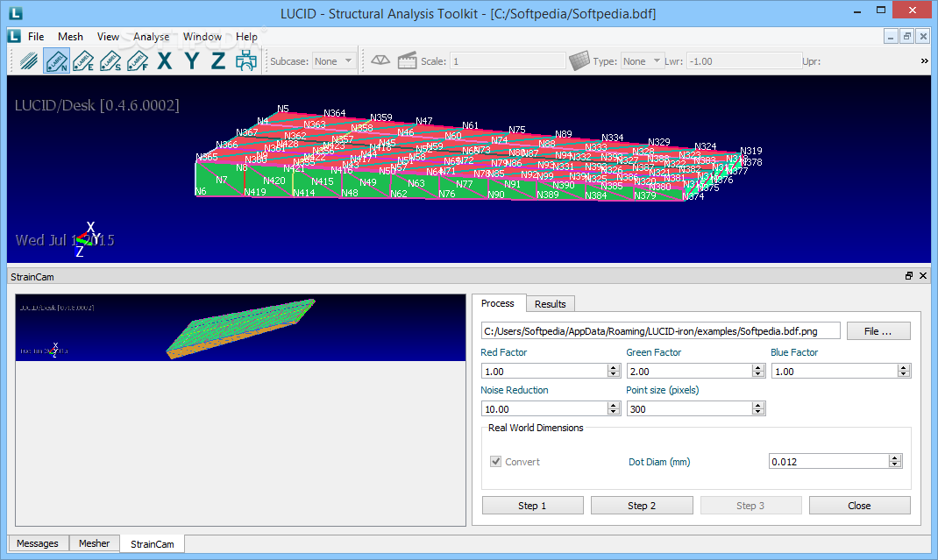Click the File ... browse button
The width and height of the screenshot is (938, 560).
point(878,331)
